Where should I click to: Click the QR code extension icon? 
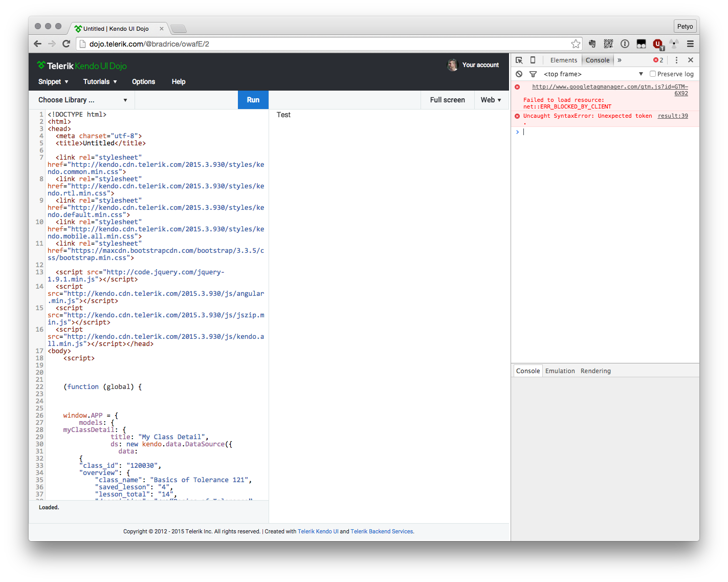click(608, 44)
